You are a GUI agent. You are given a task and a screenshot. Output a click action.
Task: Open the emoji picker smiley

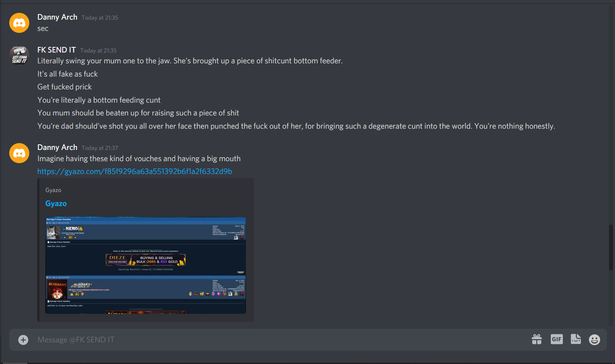595,340
